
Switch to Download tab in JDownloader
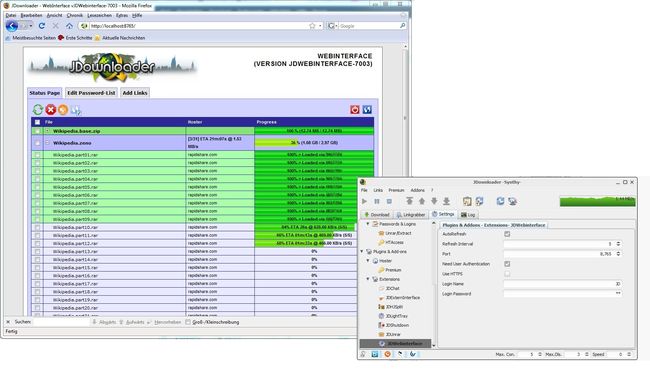(377, 215)
